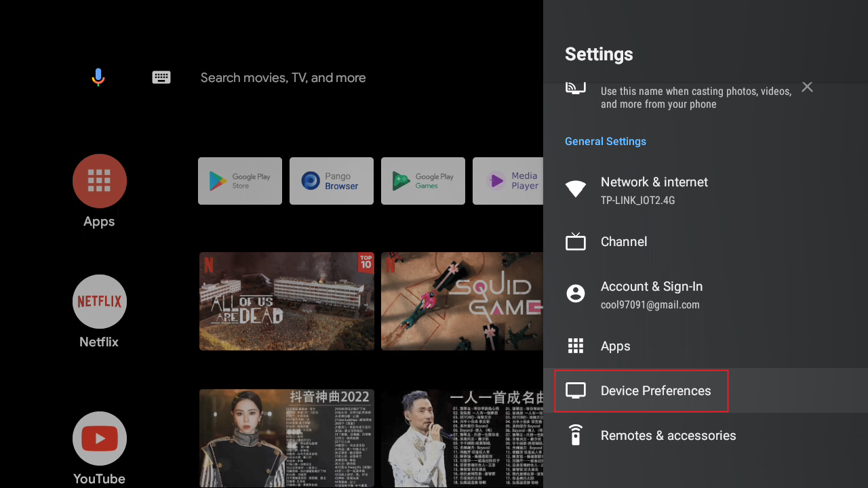Viewport: 868px width, 488px height.
Task: Click the remote control icon in Settings
Action: [576, 435]
